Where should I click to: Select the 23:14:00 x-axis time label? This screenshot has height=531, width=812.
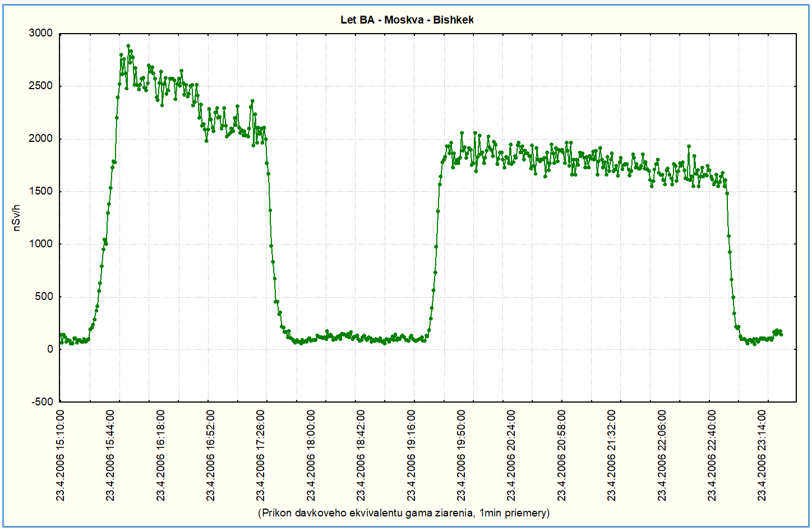click(762, 455)
